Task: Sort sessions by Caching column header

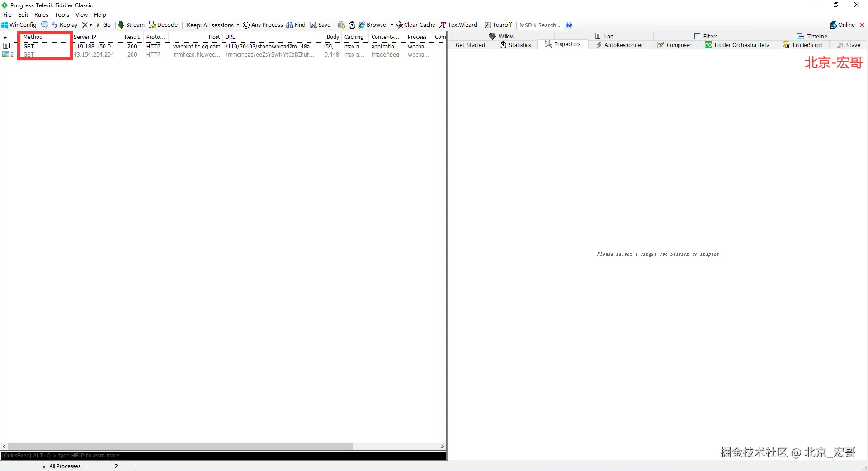Action: click(355, 37)
